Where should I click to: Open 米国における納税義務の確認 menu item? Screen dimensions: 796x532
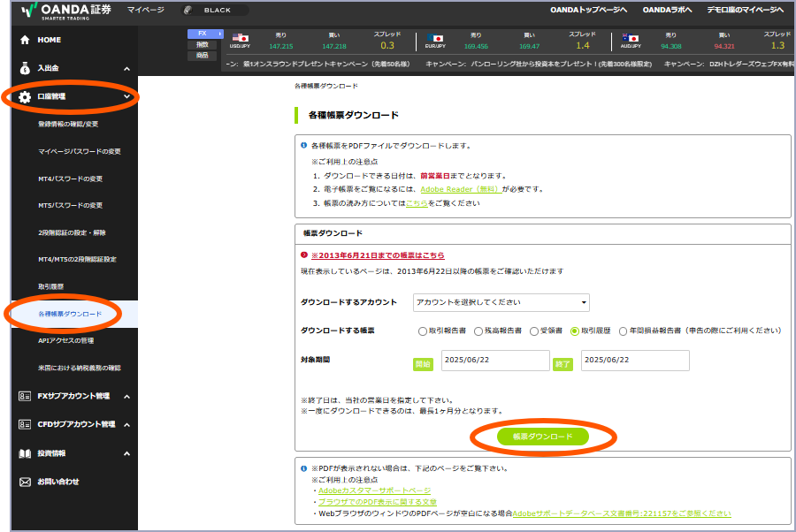coord(80,369)
